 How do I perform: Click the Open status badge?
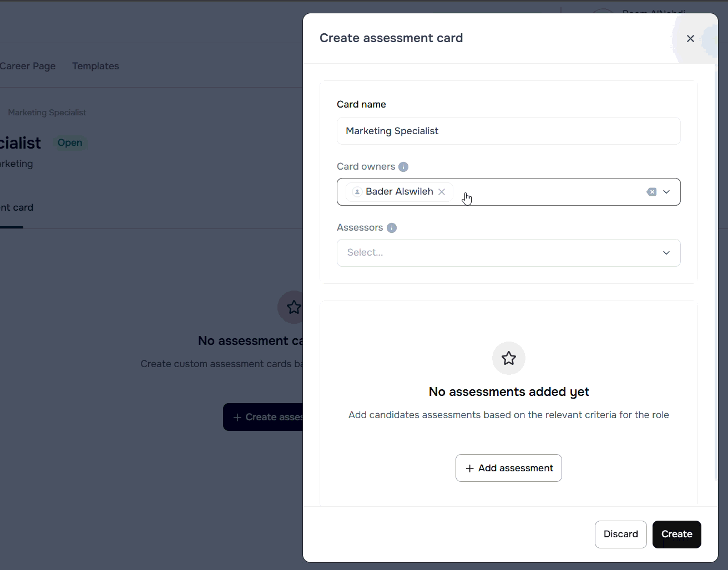pyautogui.click(x=70, y=142)
